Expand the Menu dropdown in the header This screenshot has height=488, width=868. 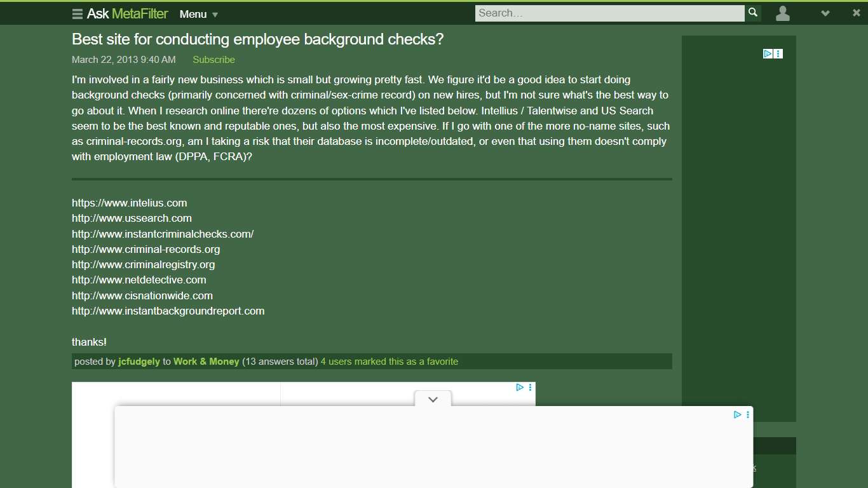pos(198,14)
